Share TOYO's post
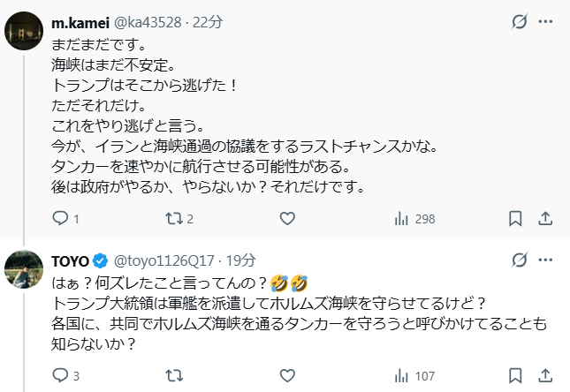This screenshot has height=392, width=570. coord(545,375)
